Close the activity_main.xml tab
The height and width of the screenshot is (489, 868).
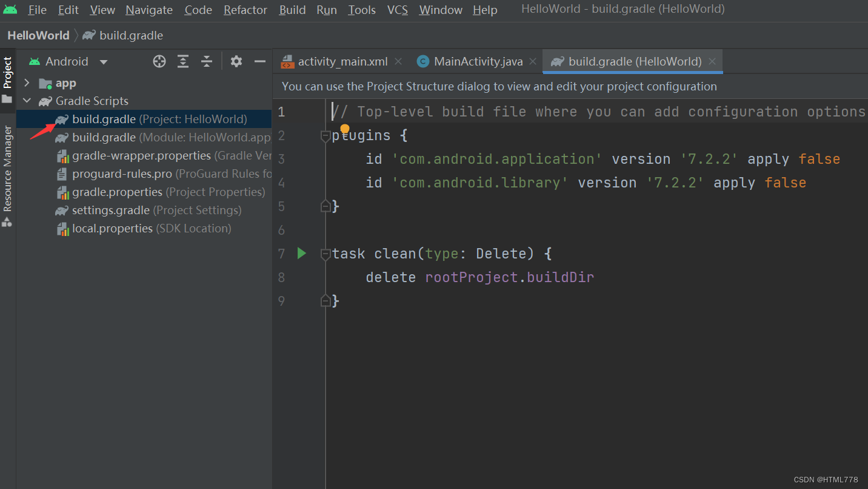[x=398, y=61]
